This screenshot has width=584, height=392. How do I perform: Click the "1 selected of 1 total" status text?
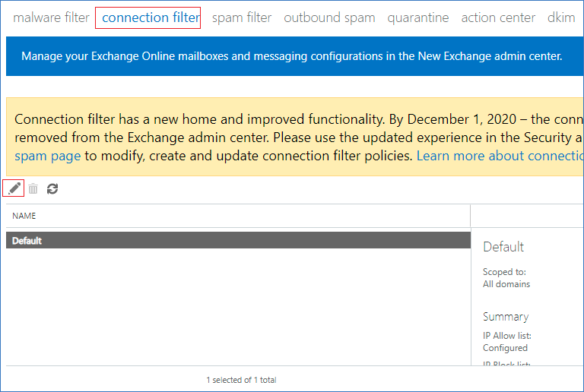point(241,379)
